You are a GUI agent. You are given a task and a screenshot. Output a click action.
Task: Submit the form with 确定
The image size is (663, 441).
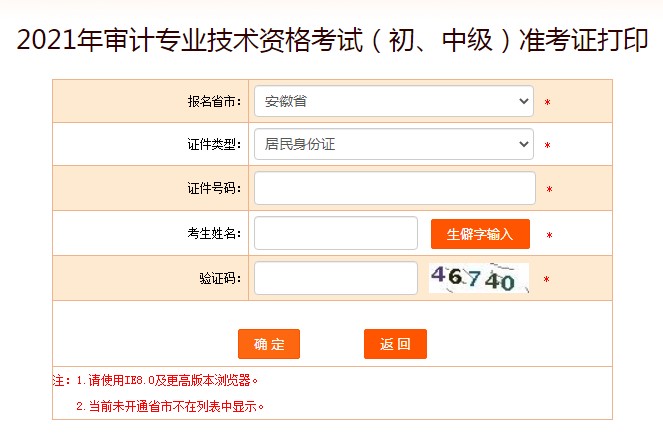269,344
